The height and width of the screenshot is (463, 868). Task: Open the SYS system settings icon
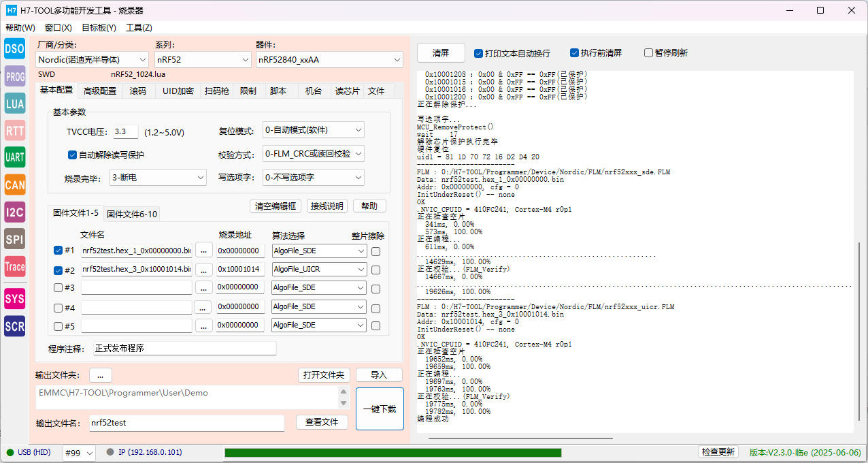point(15,298)
